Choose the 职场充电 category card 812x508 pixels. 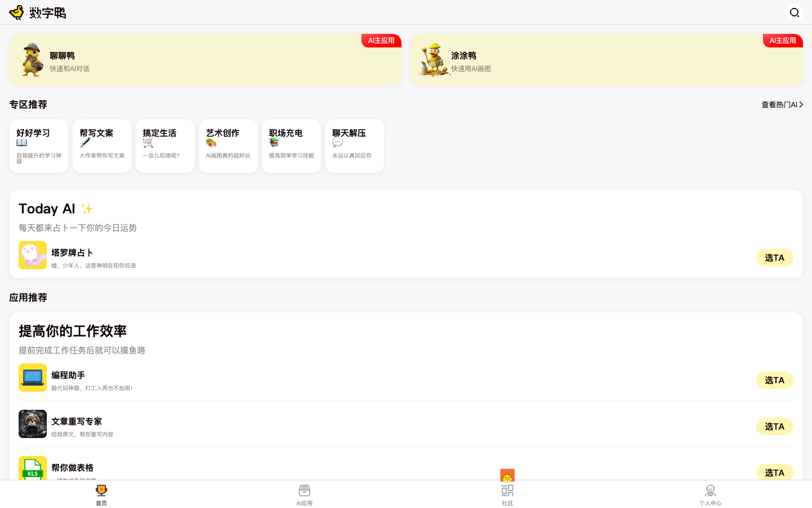tap(292, 146)
